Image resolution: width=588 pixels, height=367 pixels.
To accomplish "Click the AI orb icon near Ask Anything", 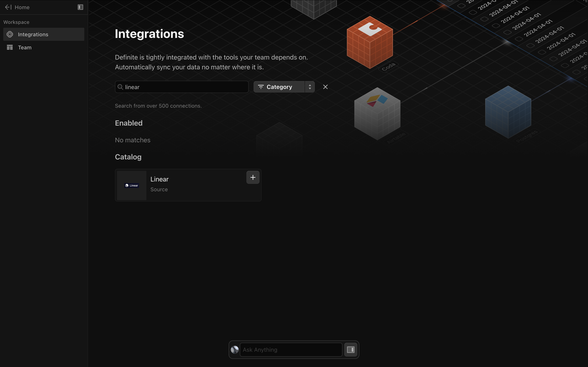I will click(235, 349).
